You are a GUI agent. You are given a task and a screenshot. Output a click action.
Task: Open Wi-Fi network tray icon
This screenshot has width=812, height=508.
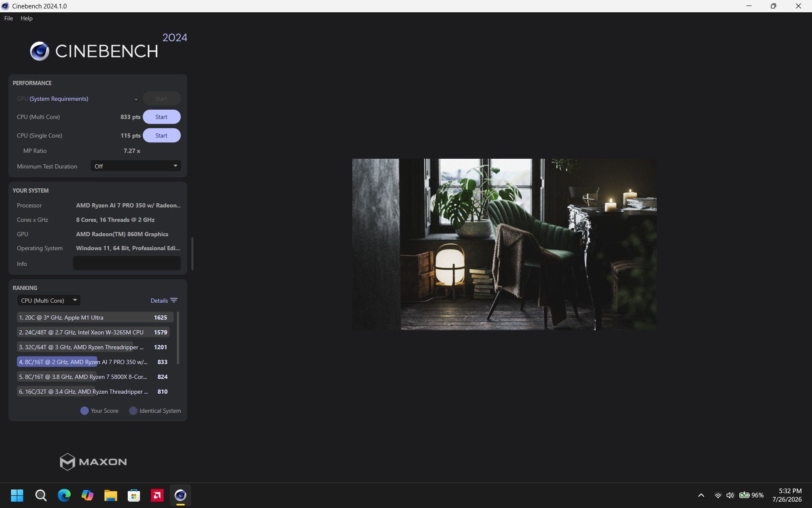click(x=718, y=495)
